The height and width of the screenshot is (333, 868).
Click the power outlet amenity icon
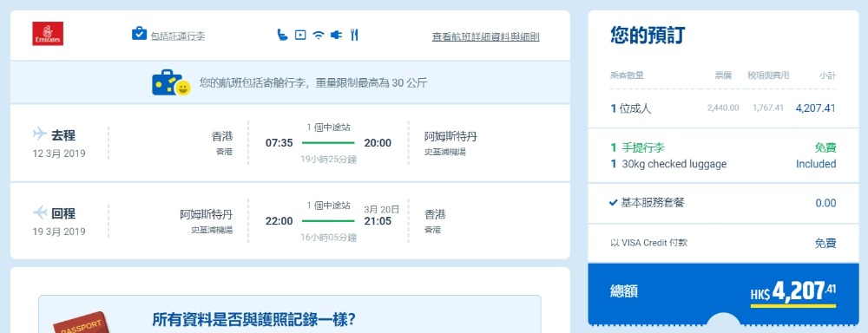336,35
